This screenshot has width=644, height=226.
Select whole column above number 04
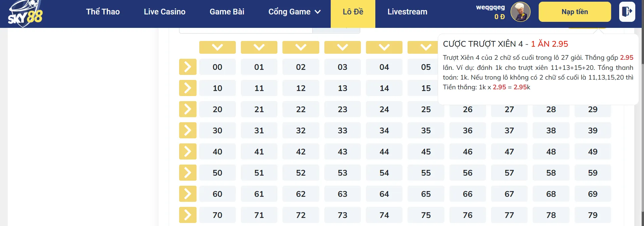click(x=384, y=47)
